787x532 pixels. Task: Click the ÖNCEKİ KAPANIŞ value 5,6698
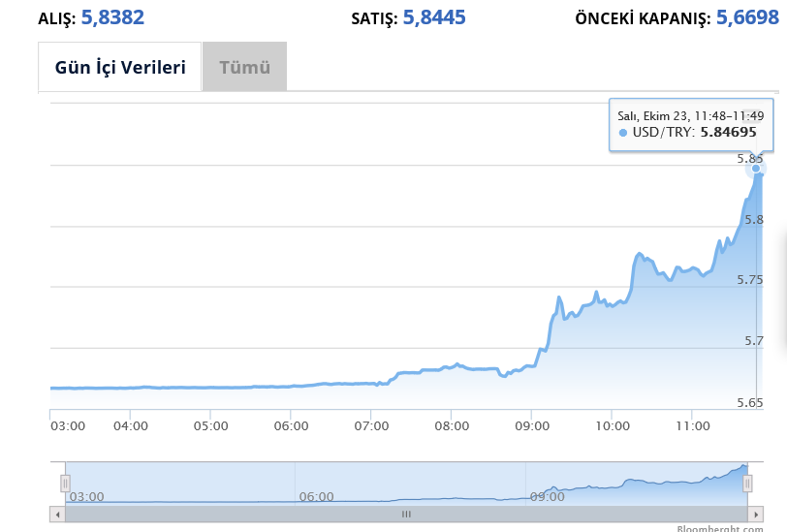[x=746, y=17]
